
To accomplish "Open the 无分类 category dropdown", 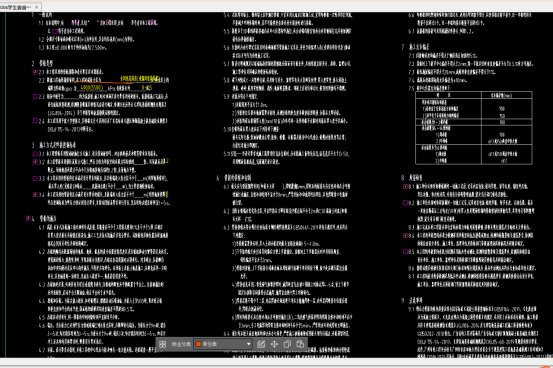I will point(223,344).
